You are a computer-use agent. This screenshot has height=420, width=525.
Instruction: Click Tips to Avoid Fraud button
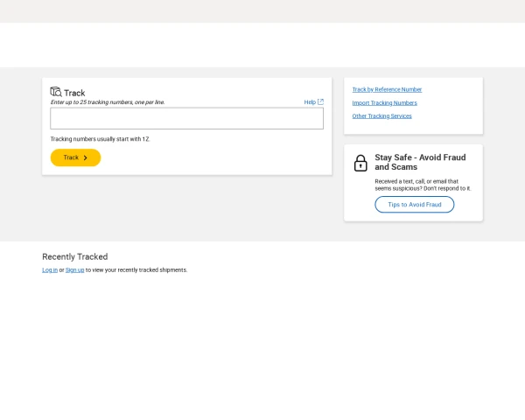click(415, 205)
